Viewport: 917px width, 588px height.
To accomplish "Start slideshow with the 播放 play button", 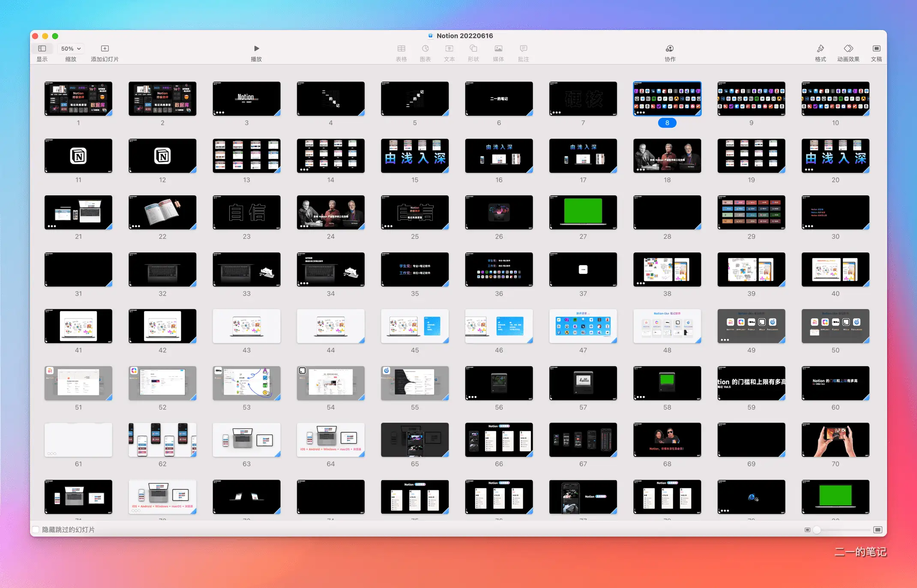I will [256, 48].
